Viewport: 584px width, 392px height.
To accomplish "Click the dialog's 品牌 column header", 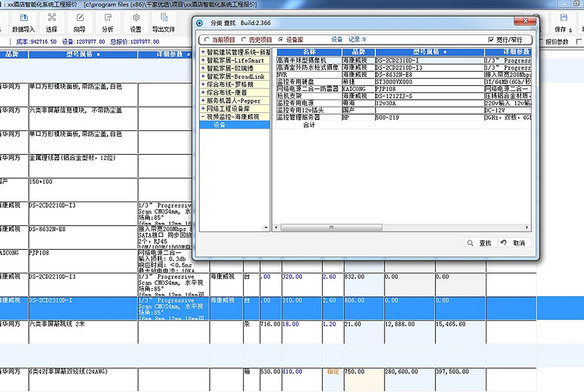I will [x=358, y=52].
